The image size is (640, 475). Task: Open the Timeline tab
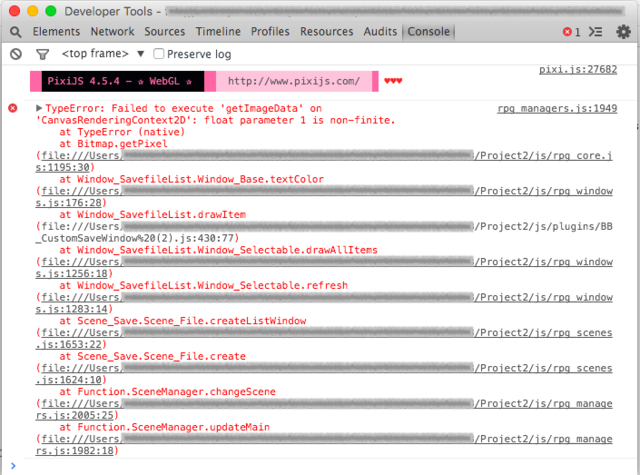pos(218,31)
